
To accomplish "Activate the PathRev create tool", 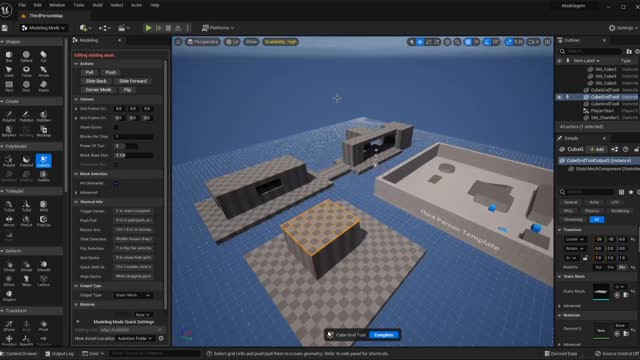I will click(43, 116).
